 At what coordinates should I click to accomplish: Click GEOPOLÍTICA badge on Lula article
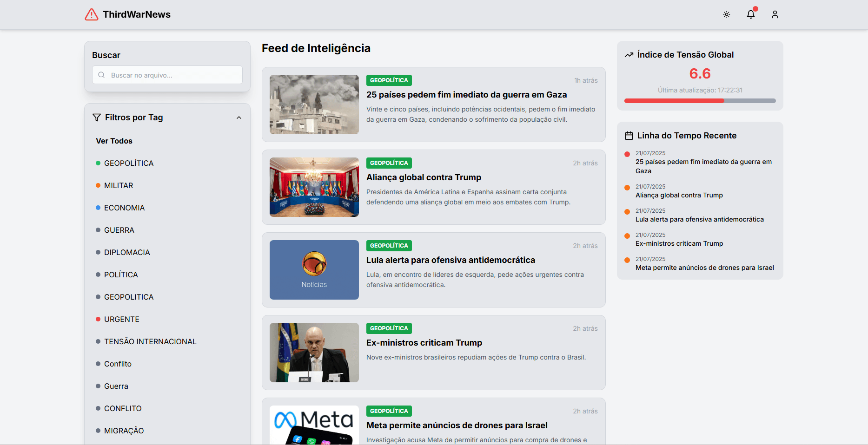point(389,246)
